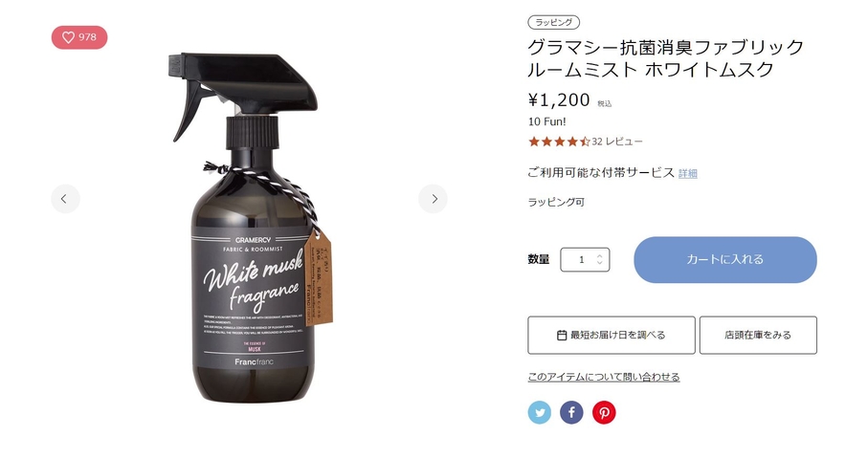Show the previous product image
Screen dimensions: 868x459
(65, 199)
